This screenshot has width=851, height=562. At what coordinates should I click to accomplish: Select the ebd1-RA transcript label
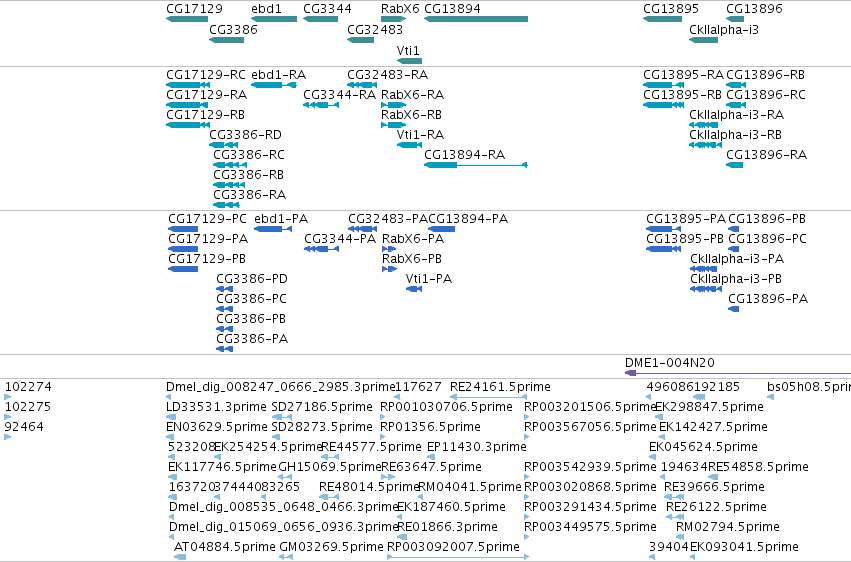click(278, 75)
